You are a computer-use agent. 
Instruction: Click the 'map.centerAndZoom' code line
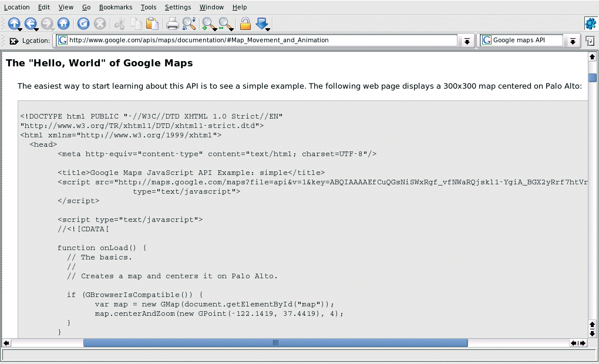(219, 314)
